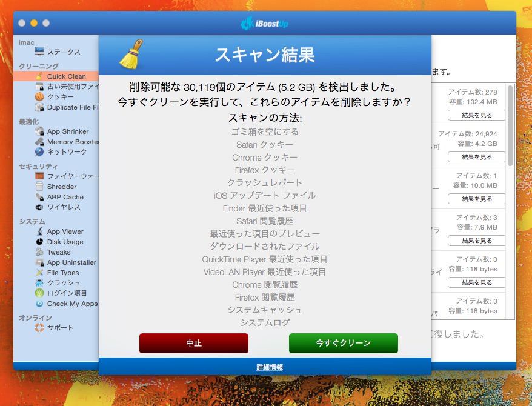Open the クッキー cookie icon

tap(39, 97)
